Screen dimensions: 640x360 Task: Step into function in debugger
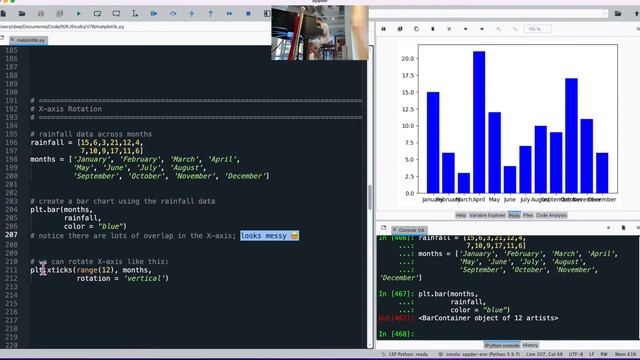click(191, 14)
